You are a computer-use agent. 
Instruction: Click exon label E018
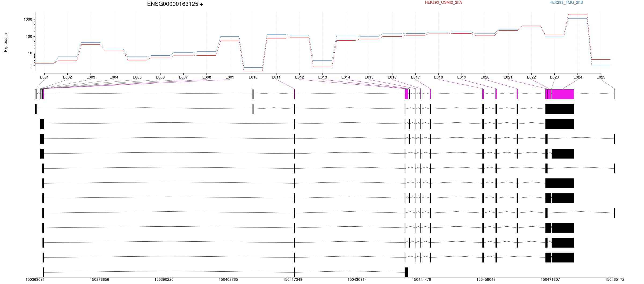438,77
